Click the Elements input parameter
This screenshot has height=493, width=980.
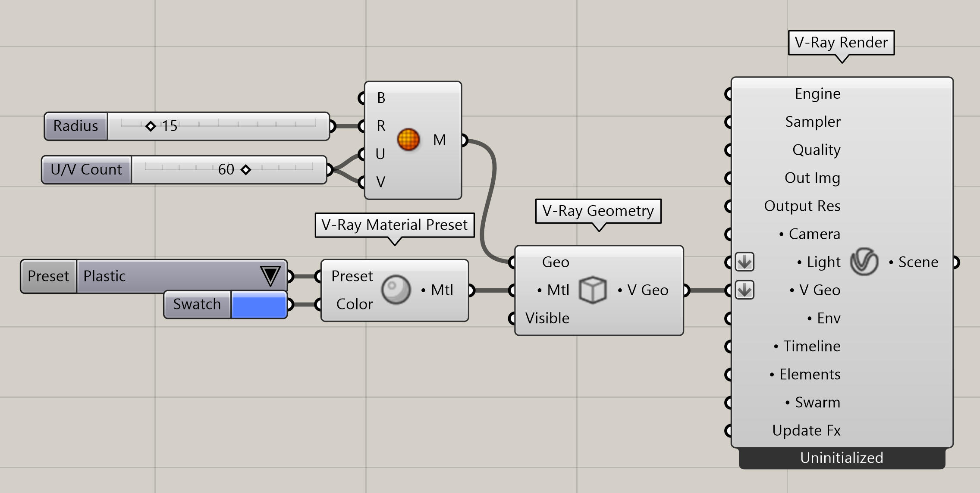805,374
